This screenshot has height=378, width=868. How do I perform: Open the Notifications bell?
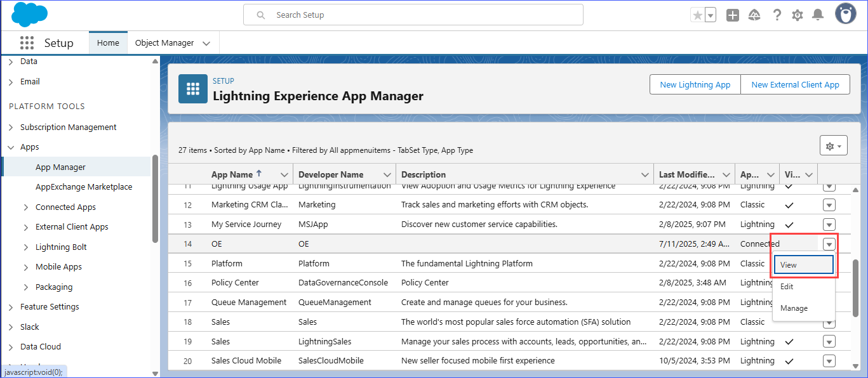(818, 15)
